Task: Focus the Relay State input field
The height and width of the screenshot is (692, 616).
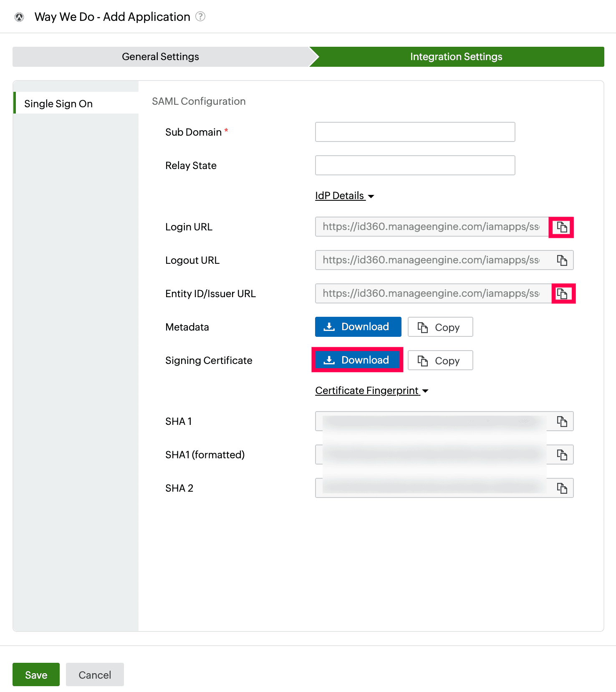Action: (x=415, y=165)
